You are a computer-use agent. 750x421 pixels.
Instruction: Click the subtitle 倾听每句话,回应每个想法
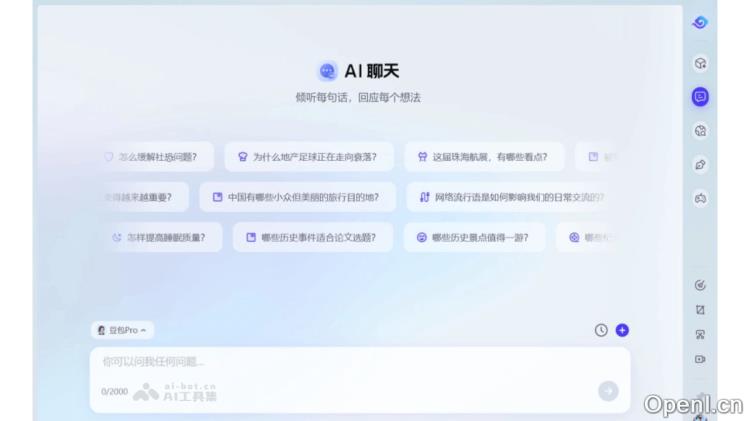[x=358, y=98]
